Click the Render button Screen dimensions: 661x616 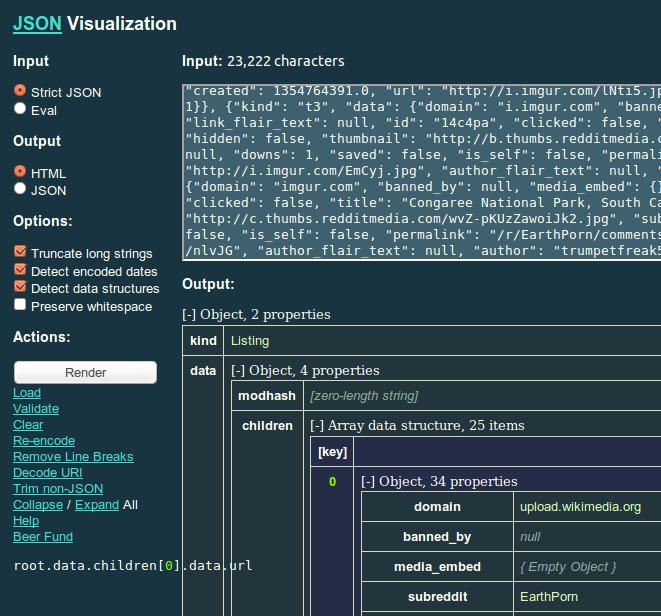point(86,372)
